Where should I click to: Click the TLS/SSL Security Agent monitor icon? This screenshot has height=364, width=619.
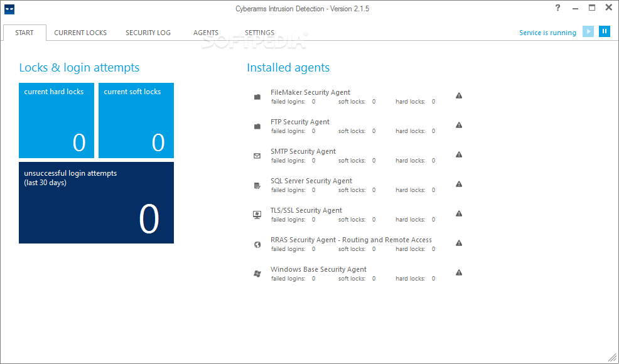coord(257,215)
